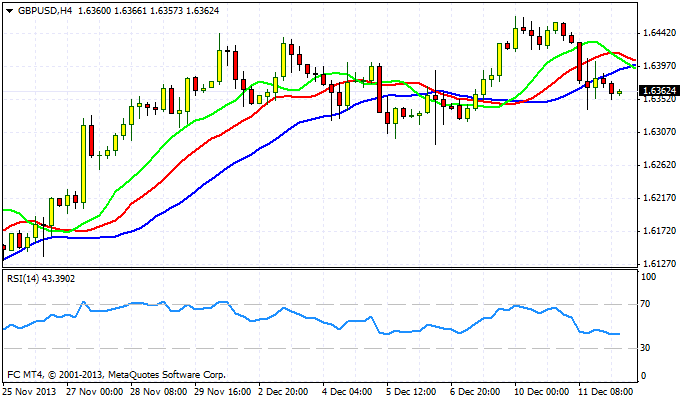Viewport: 680px width, 400px height.
Task: Click the 1.61720 price axis label
Action: click(x=660, y=231)
